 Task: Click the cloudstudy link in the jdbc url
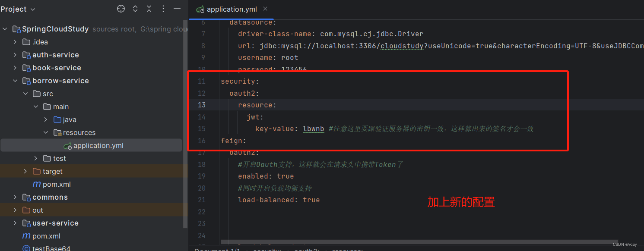tap(402, 46)
